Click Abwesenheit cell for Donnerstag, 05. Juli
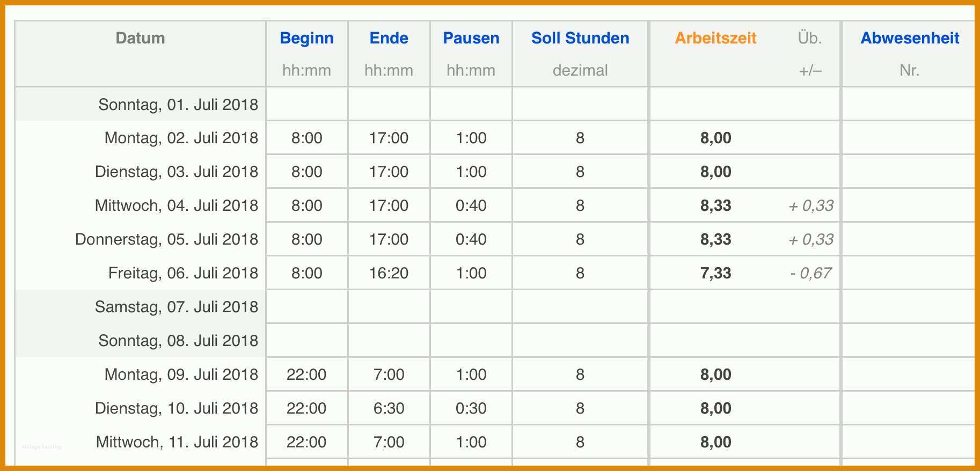980x471 pixels. tap(908, 239)
